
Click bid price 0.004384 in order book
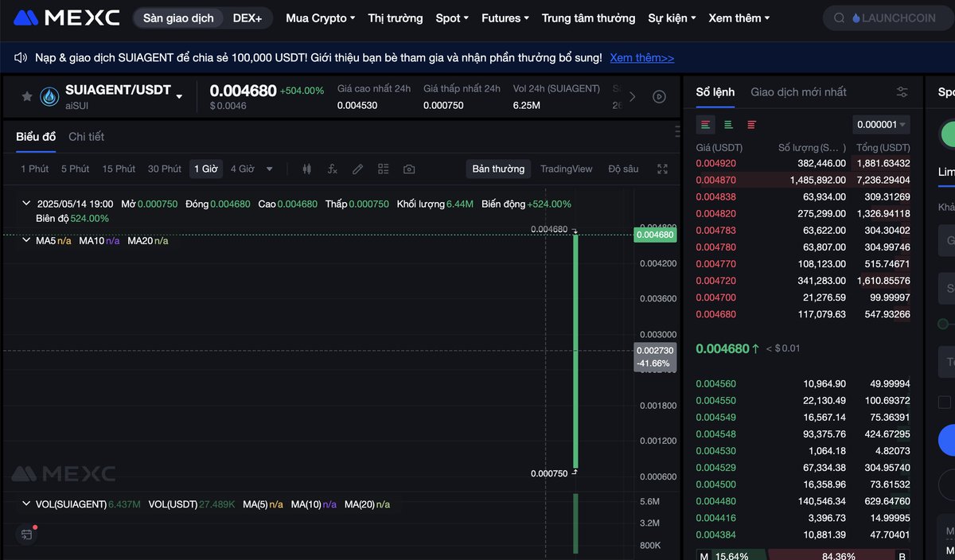click(x=715, y=535)
